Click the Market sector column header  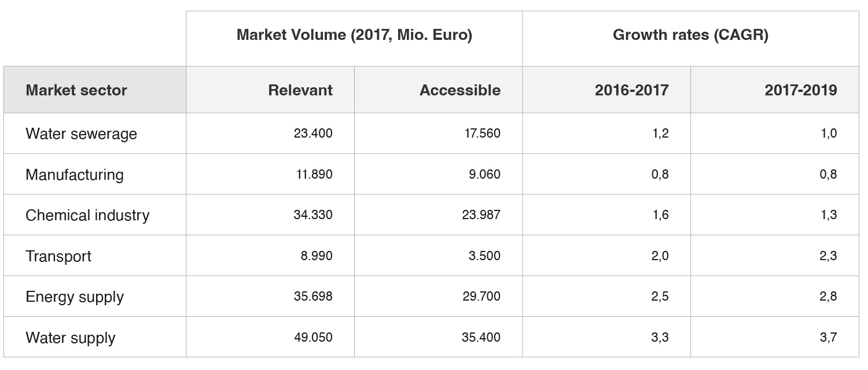pos(76,90)
